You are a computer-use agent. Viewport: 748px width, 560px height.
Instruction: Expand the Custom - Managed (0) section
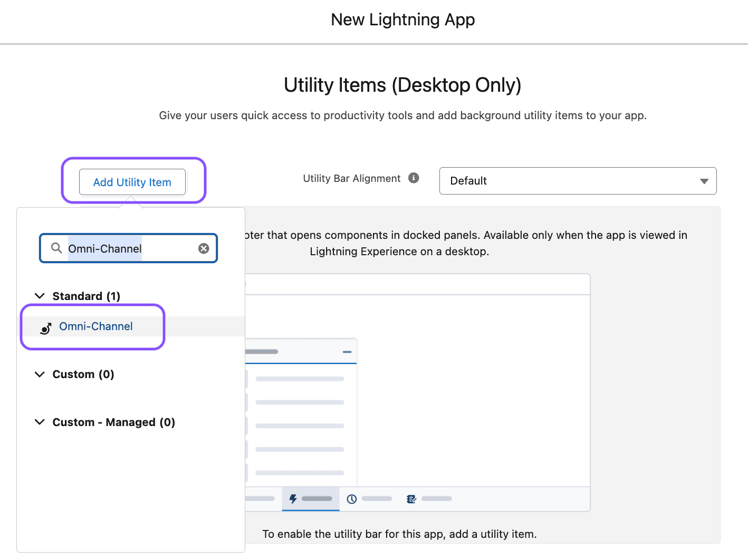tap(40, 422)
